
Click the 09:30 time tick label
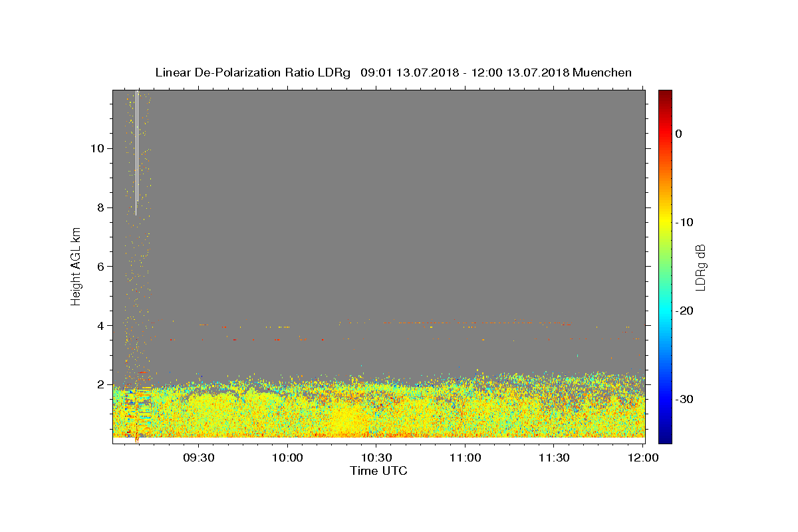click(199, 458)
